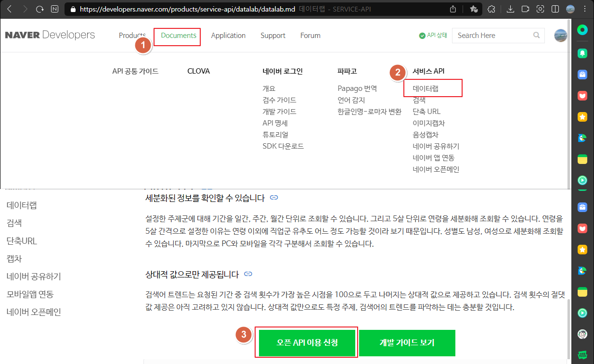Select 이미지캡차 under 서비스 API menu

pyautogui.click(x=429, y=123)
